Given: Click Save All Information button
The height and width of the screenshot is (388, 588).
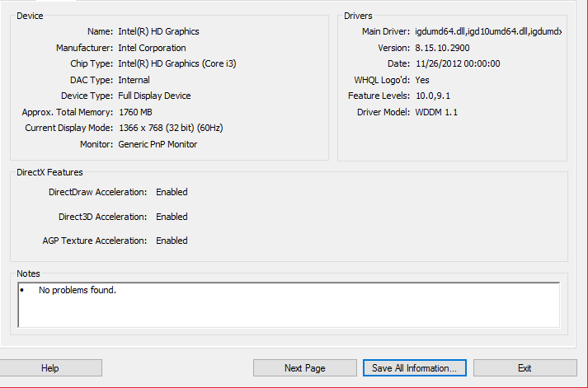Looking at the screenshot, I should [x=414, y=368].
